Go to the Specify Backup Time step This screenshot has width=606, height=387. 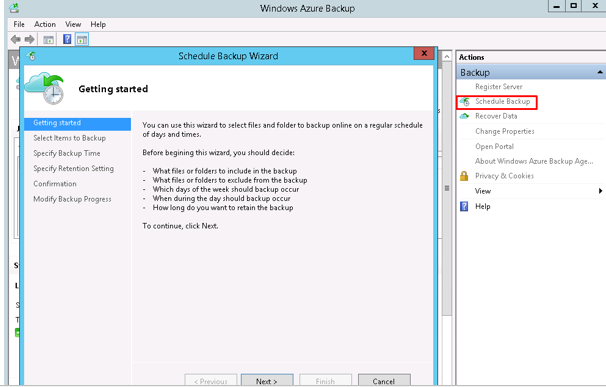(66, 153)
